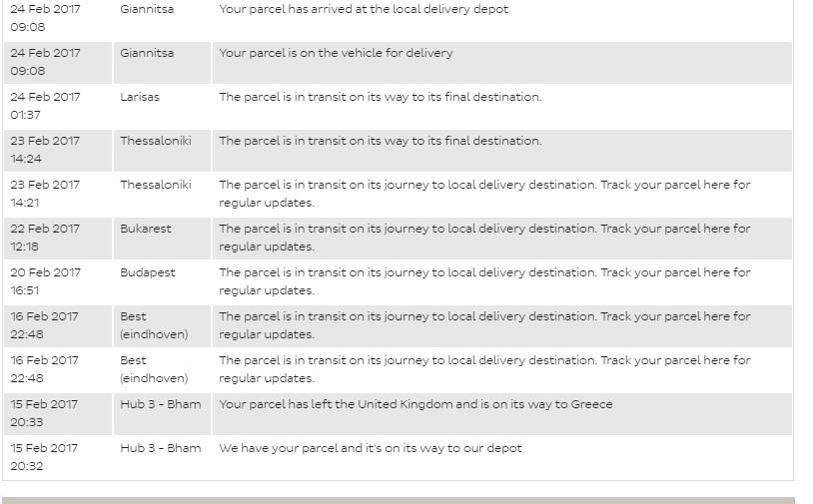
Task: Select the 15 Feb 2017 20:32 timestamp
Action: (45, 457)
